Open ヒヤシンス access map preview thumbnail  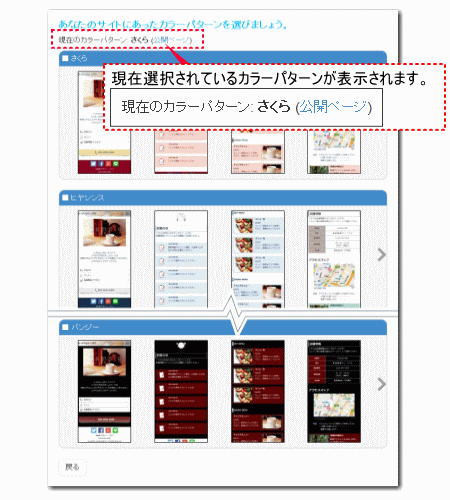334,259
